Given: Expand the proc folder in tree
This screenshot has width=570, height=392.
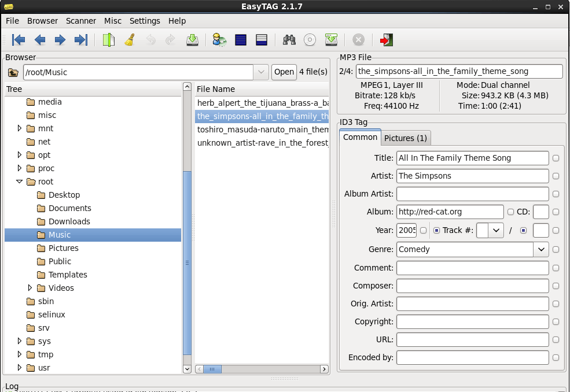Looking at the screenshot, I should pos(20,168).
